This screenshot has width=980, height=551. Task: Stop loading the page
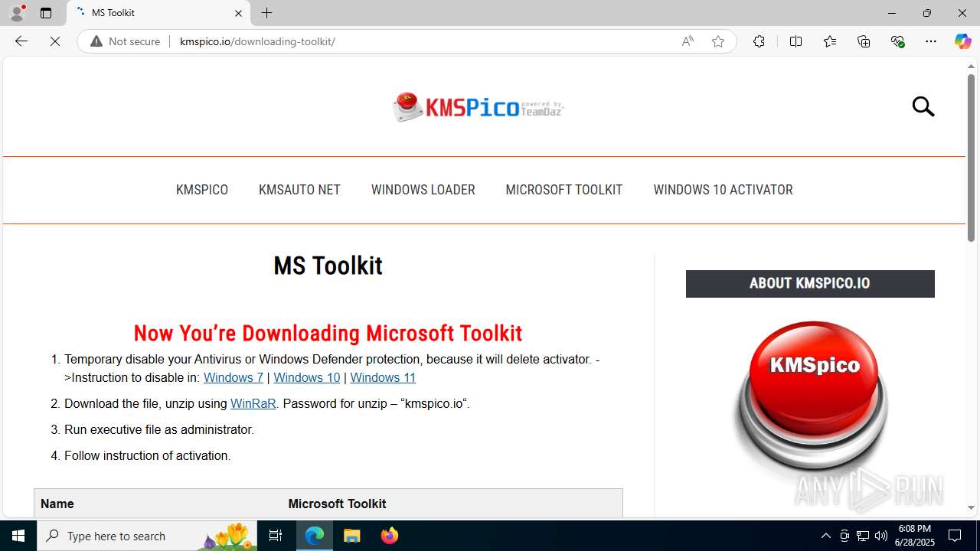coord(55,41)
